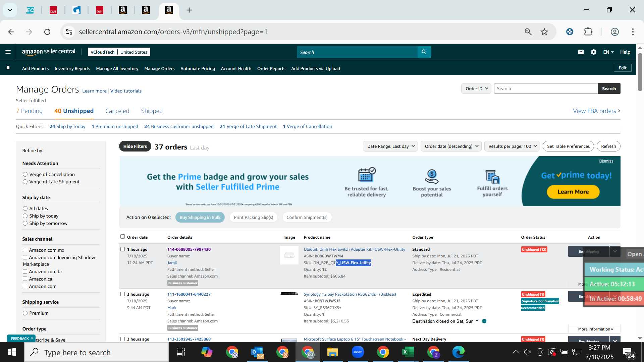The image size is (644, 362).
Task: Click the Hide Filters button
Action: pos(135,146)
